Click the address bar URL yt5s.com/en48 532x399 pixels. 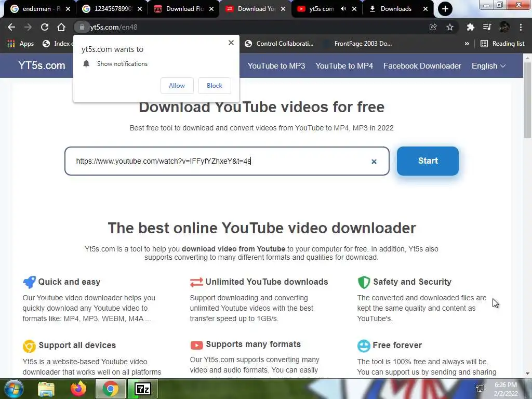[114, 27]
